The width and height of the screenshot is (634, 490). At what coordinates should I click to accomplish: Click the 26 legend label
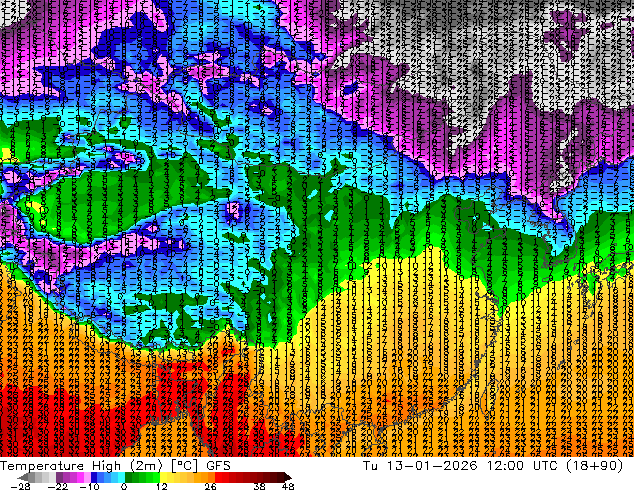click(x=210, y=486)
